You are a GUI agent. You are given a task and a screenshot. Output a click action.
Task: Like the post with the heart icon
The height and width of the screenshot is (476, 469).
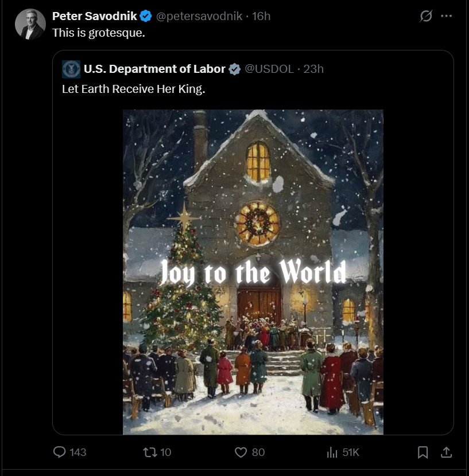(241, 452)
